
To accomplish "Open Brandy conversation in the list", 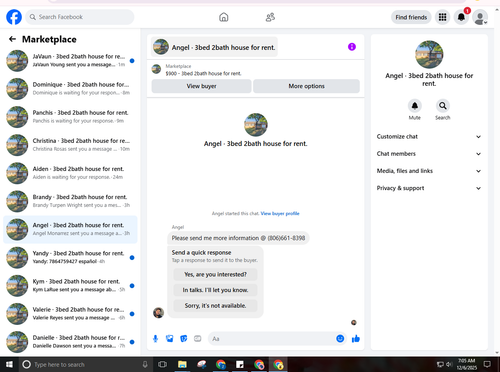I will coord(70,201).
